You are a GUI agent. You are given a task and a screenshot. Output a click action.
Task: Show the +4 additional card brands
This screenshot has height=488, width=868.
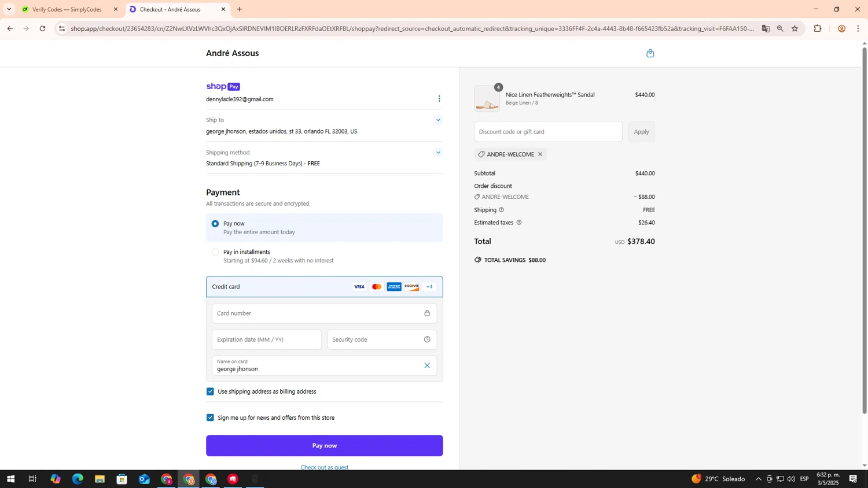(x=429, y=287)
